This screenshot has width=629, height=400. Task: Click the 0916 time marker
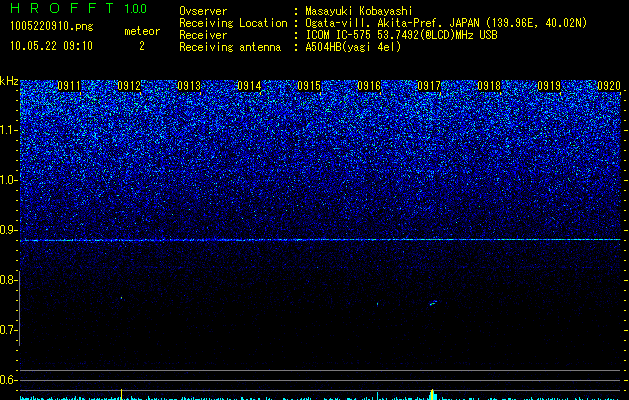(x=369, y=86)
